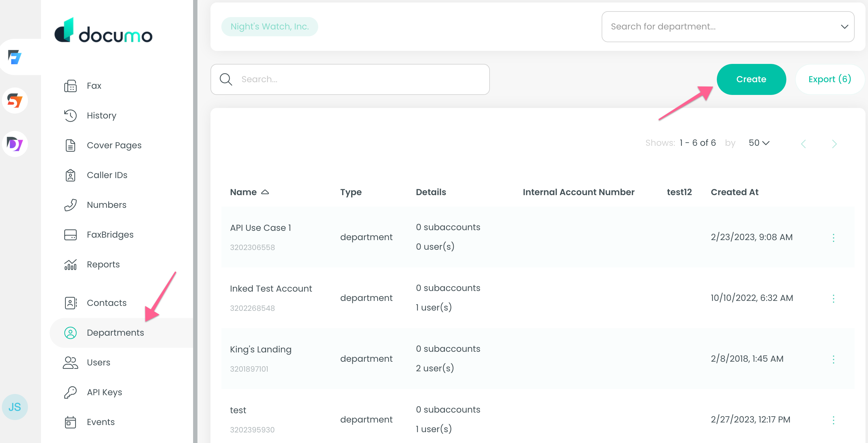Screen dimensions: 868x443
Task: Open the orange Sign app icon
Action: pos(15,100)
